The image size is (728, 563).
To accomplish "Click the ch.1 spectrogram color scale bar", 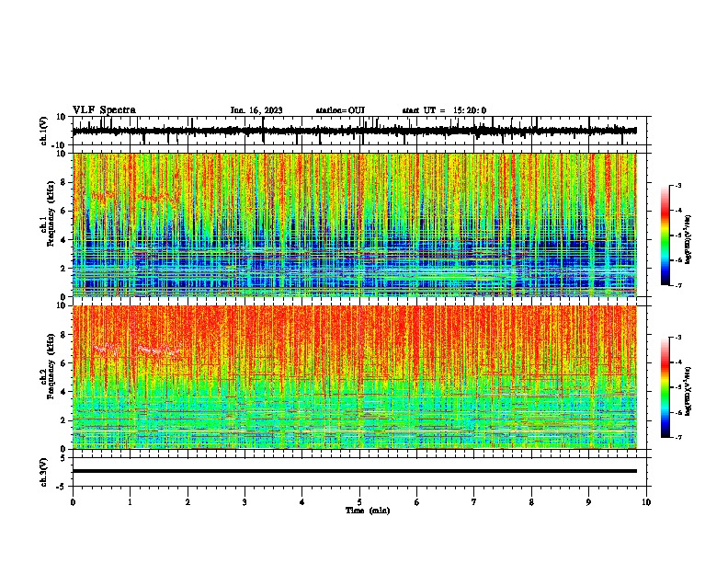I will [x=665, y=236].
